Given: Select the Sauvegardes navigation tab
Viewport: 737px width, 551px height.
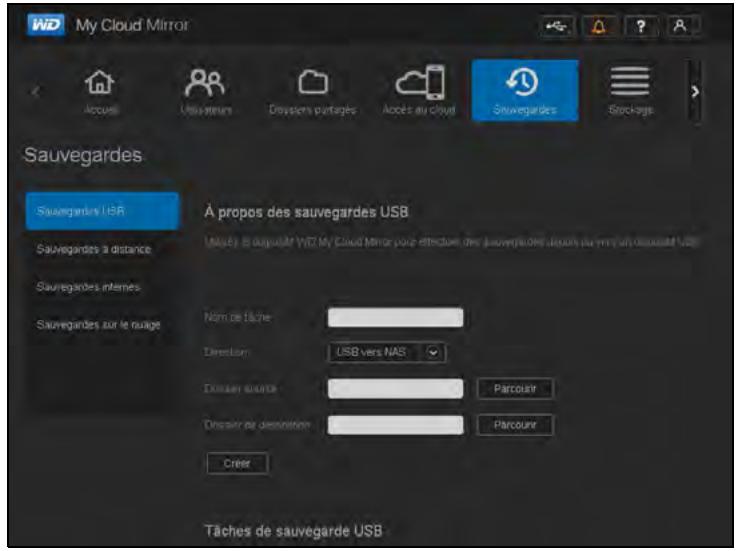Looking at the screenshot, I should (x=525, y=90).
